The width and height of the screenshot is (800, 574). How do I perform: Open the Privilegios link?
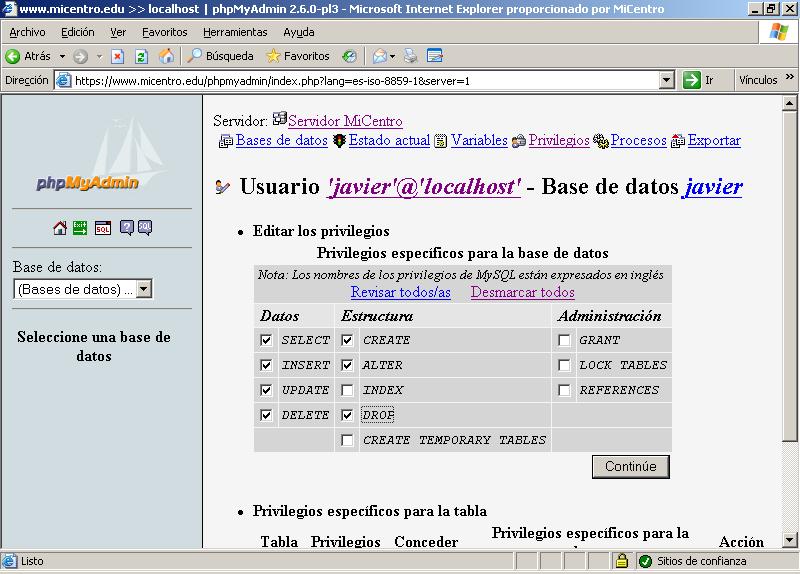(559, 140)
